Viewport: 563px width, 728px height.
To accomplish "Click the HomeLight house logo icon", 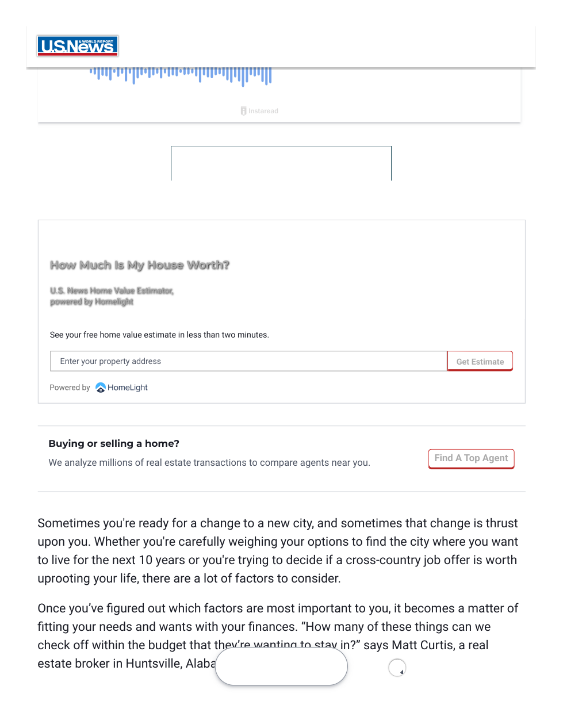I will point(101,388).
